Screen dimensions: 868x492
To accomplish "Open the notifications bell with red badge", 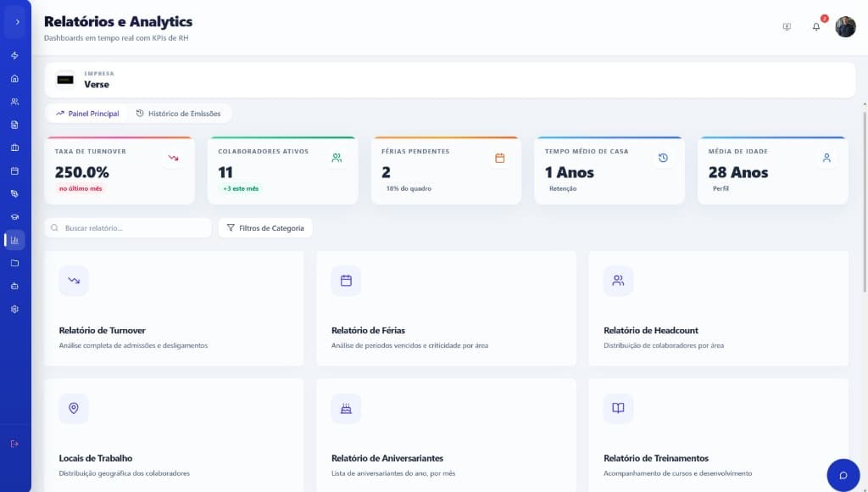I will (815, 26).
